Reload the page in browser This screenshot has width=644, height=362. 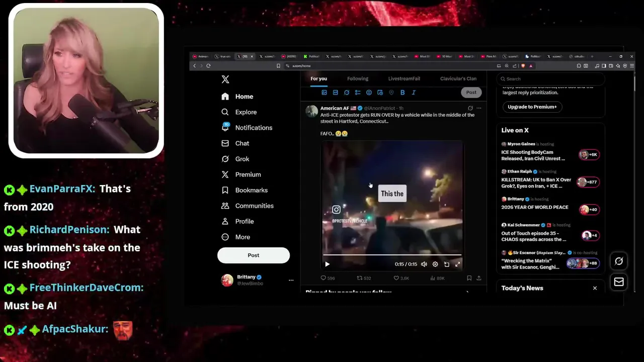coord(208,66)
